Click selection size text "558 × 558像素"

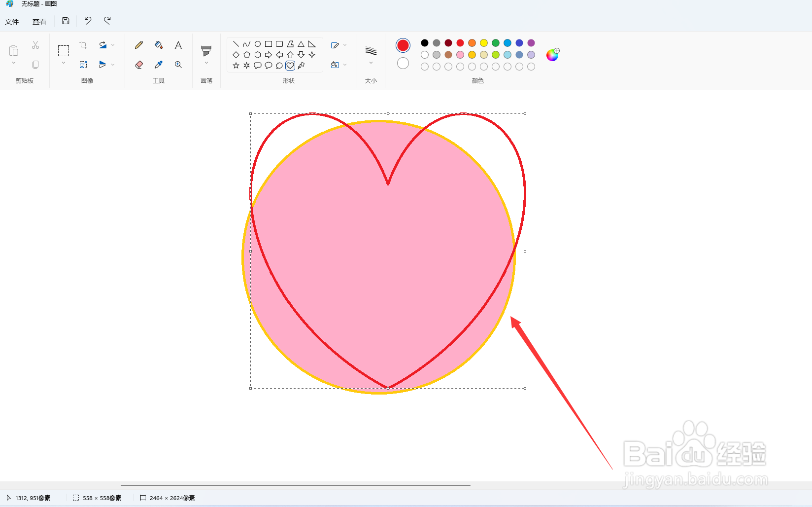tap(102, 498)
